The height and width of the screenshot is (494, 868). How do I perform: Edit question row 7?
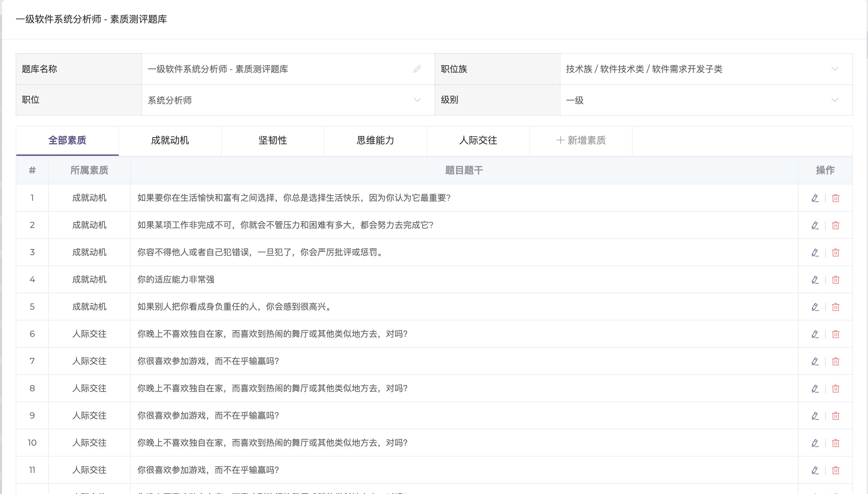[x=815, y=361]
